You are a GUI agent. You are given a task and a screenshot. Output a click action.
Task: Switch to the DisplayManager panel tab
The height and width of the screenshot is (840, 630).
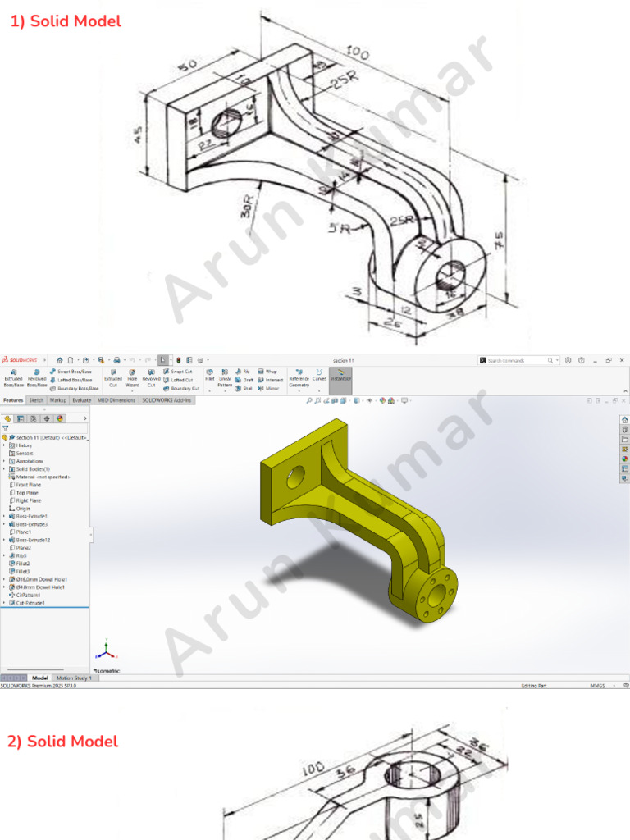[60, 418]
